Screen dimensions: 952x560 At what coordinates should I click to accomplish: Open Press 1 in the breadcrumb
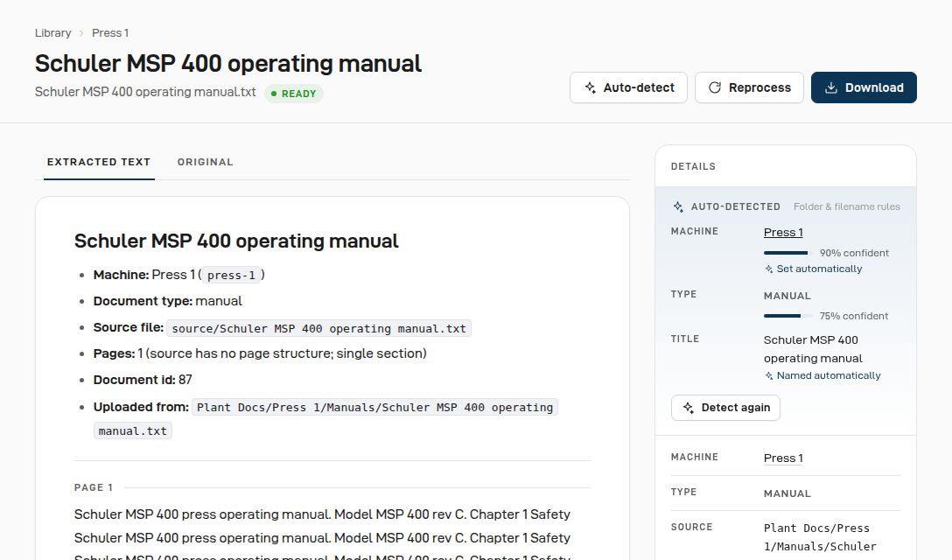point(110,32)
